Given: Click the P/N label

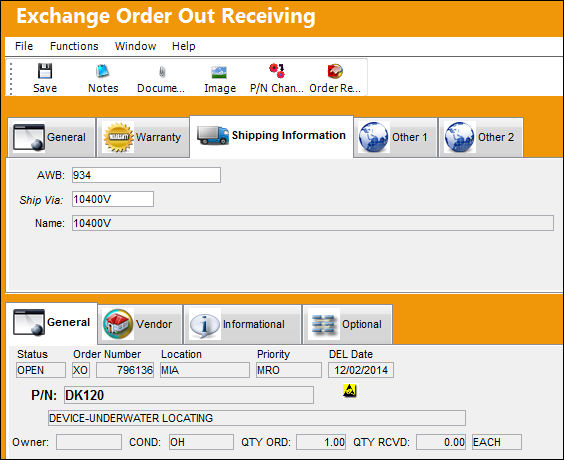Looking at the screenshot, I should 44,395.
